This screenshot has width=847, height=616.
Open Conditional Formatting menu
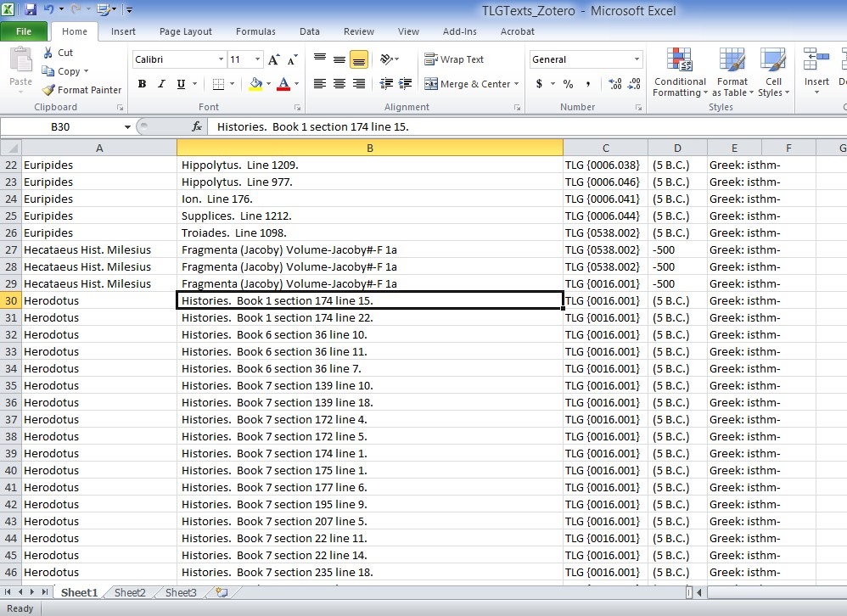coord(679,72)
